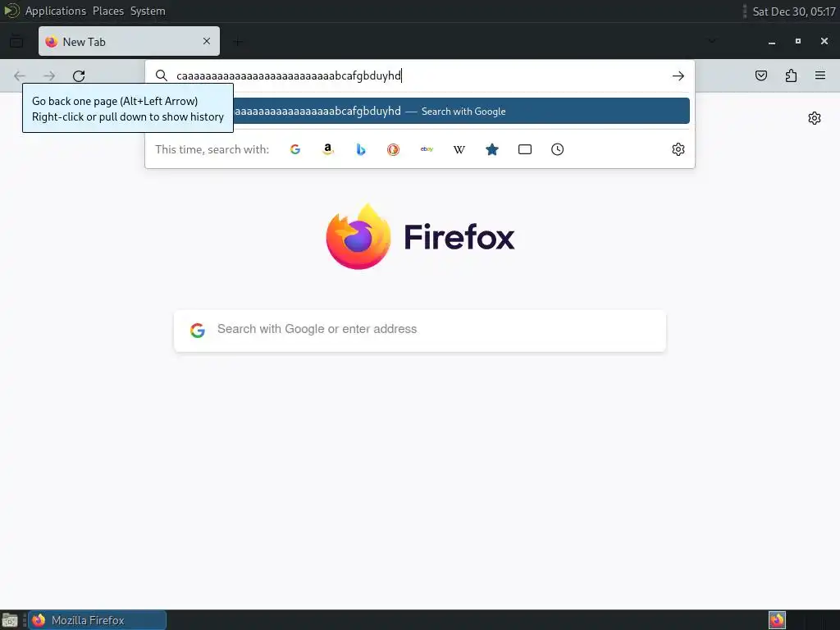840x630 pixels.
Task: Click inside the address bar text
Action: [x=289, y=76]
